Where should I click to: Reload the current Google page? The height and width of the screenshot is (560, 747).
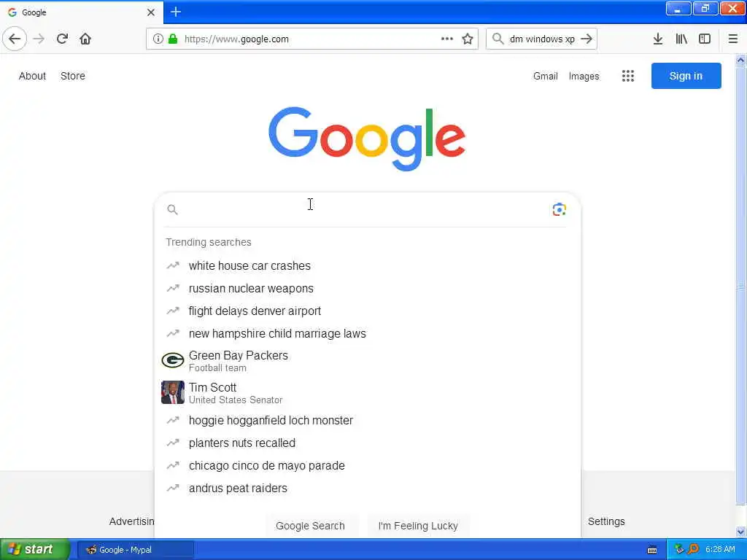[x=62, y=39]
